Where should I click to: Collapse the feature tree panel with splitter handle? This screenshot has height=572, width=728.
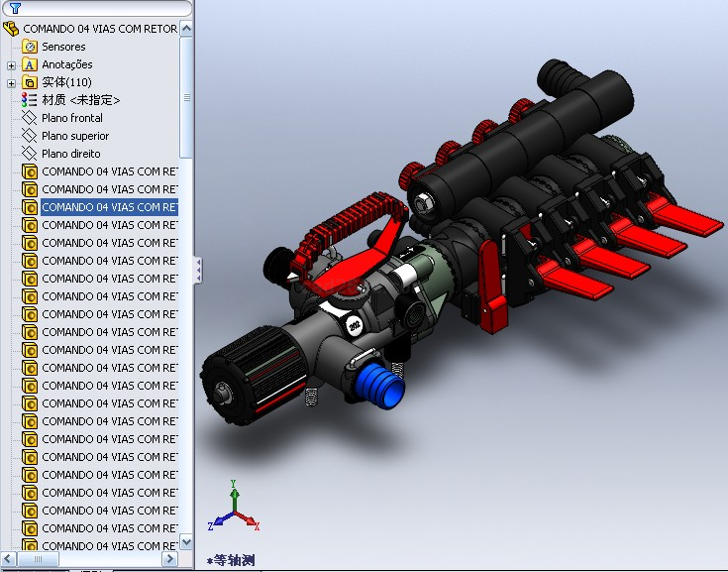coord(198,270)
